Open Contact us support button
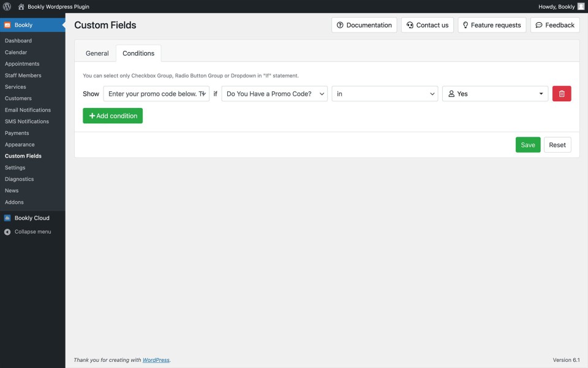Screen dimensions: 588x368 (427, 25)
